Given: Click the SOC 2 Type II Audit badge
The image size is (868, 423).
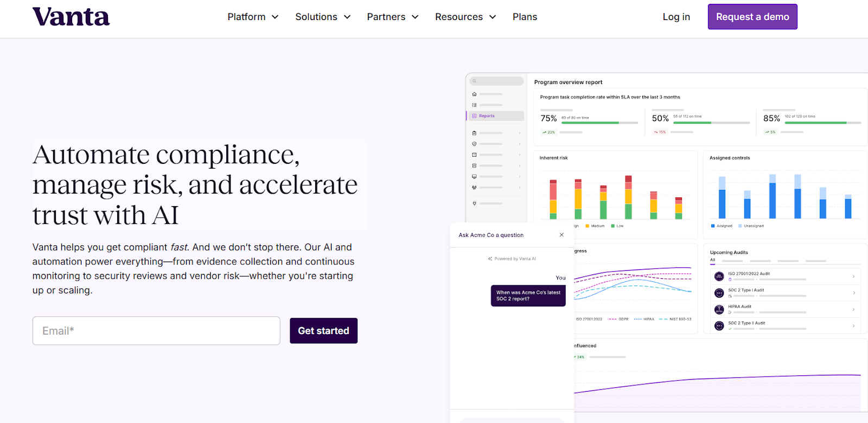Looking at the screenshot, I should click(x=719, y=326).
